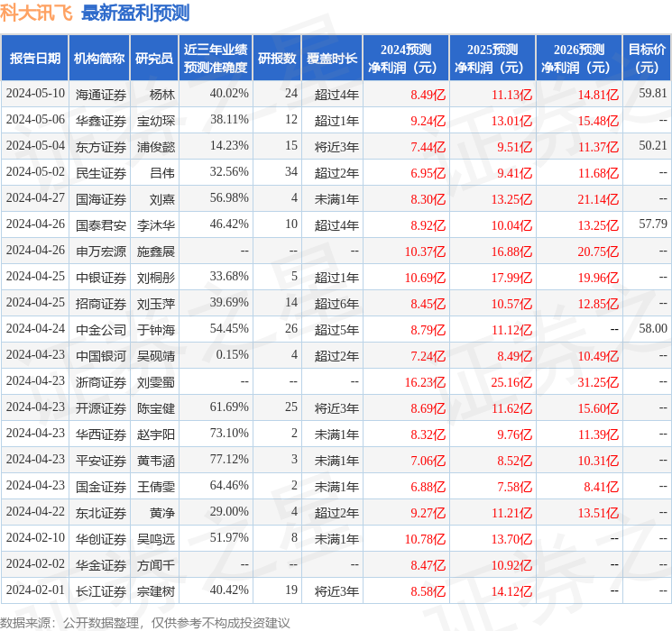The height and width of the screenshot is (631, 672).
Task: Click the 最新盈利预测 heading
Action: tap(135, 13)
